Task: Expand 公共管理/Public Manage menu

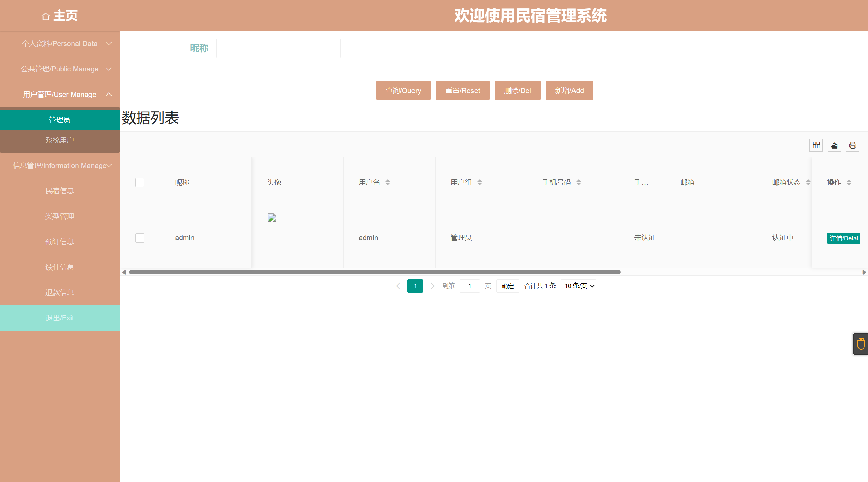Action: [60, 69]
